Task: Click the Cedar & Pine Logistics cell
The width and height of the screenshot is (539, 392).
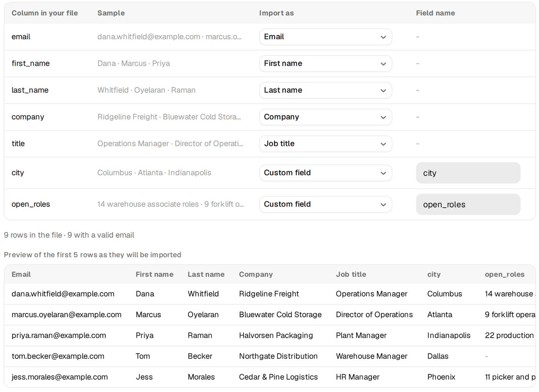Action: [278, 377]
